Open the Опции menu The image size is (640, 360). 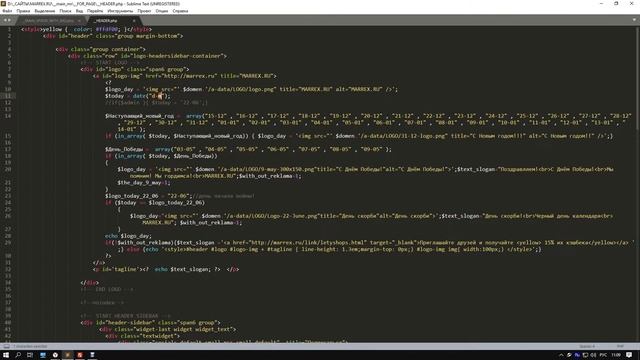point(162,11)
